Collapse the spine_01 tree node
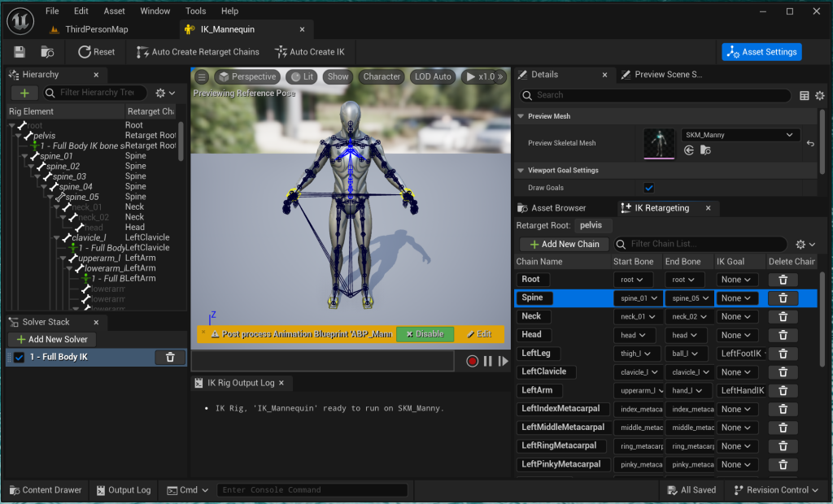 24,157
